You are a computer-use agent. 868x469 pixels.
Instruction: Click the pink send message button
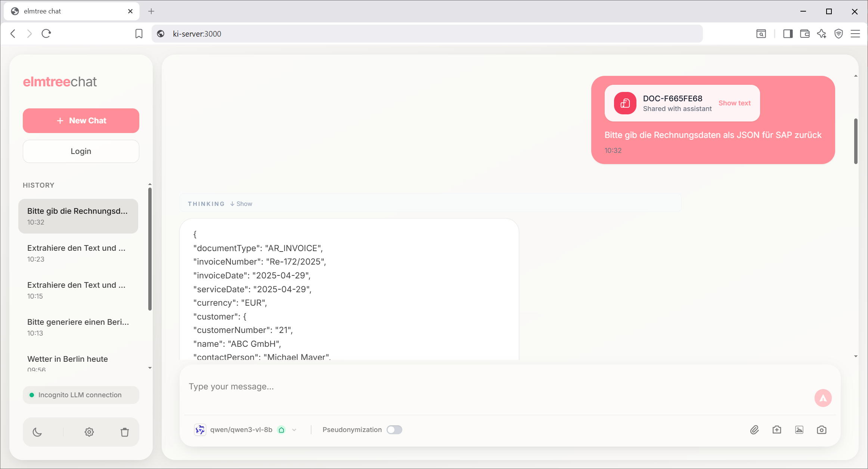823,398
